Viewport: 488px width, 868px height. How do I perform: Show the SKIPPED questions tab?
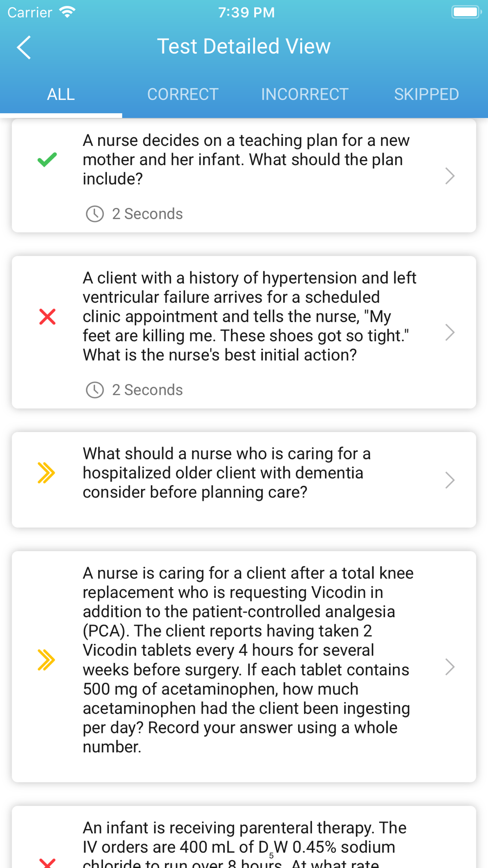427,94
